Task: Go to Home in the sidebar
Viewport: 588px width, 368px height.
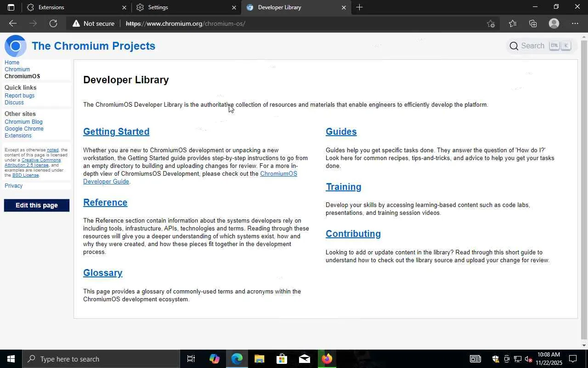Action: point(12,63)
